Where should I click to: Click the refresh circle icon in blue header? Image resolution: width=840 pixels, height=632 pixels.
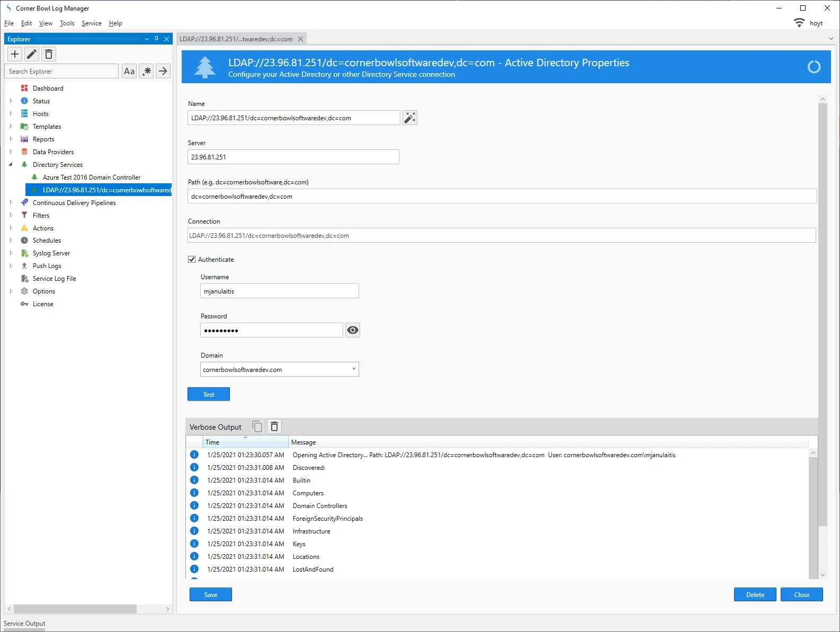point(814,67)
